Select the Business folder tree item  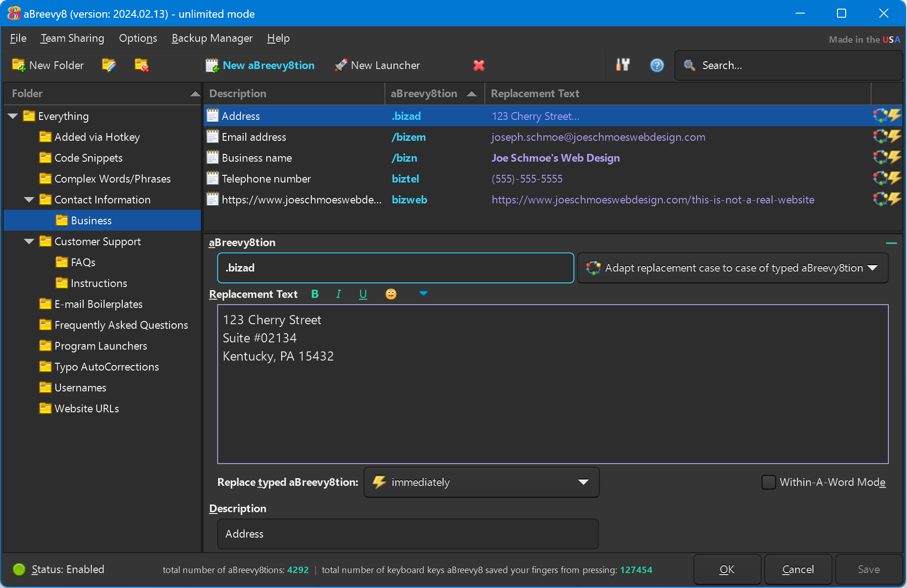(91, 220)
